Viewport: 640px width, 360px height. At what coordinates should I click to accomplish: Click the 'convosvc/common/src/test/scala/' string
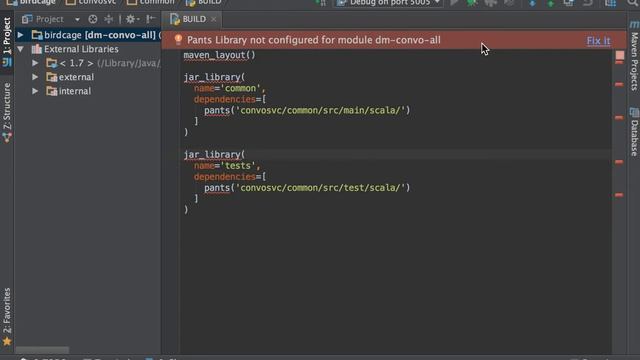[x=321, y=188]
